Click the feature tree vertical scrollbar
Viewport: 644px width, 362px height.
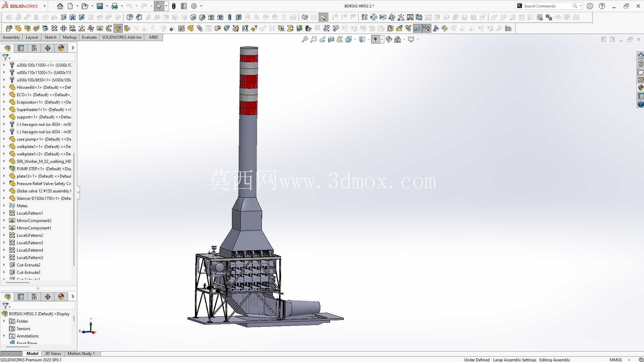[x=74, y=209]
